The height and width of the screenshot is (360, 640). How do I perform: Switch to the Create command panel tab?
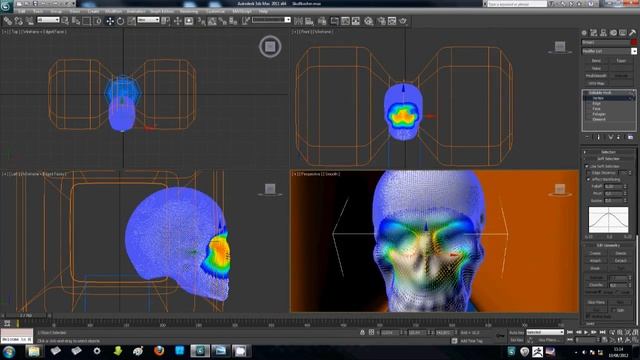point(584,33)
